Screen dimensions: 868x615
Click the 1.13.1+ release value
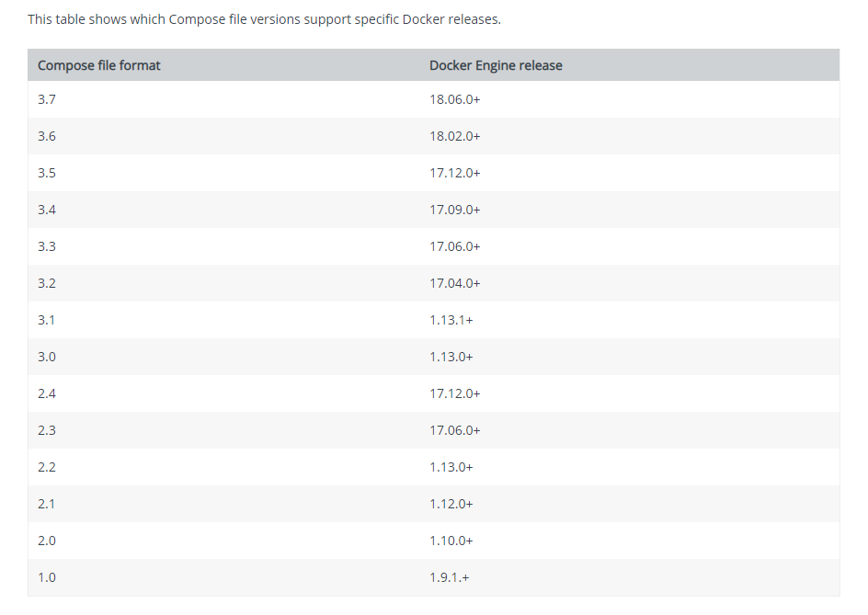(451, 320)
